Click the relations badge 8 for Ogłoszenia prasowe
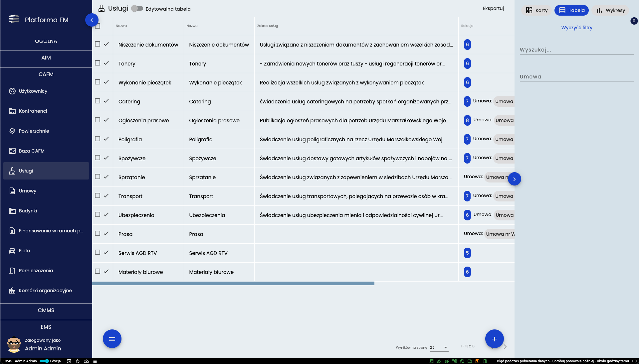 click(467, 120)
